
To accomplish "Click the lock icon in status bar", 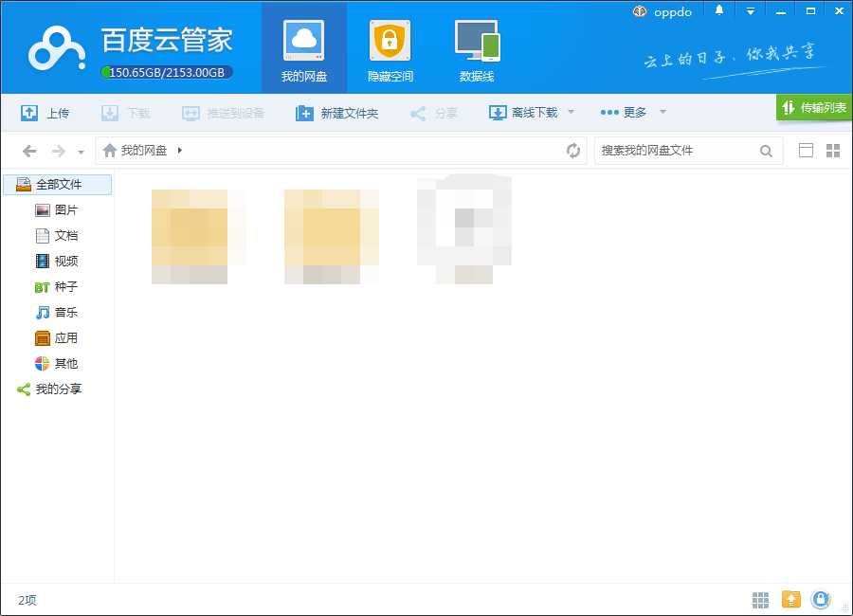I will click(821, 599).
